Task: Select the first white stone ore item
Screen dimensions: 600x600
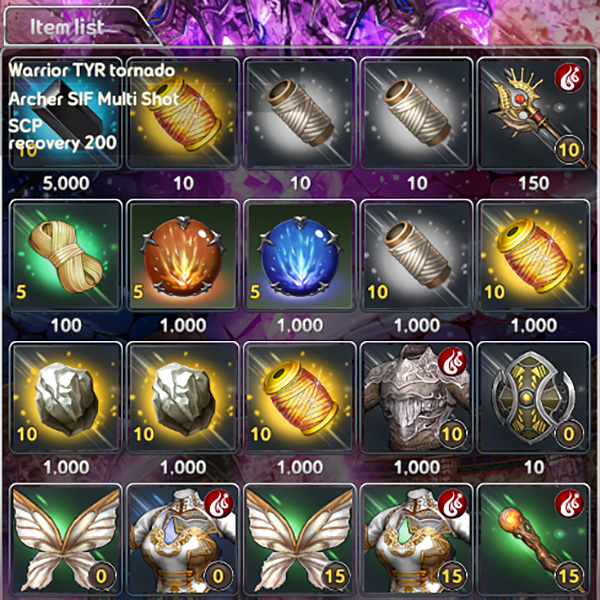Action: (x=65, y=397)
